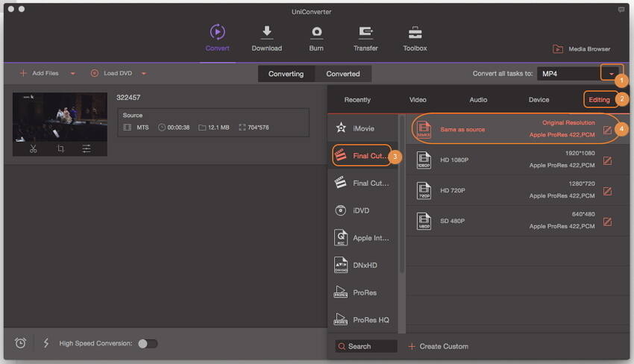Open the effects adjust sliders icon
634x364 pixels.
[x=87, y=149]
